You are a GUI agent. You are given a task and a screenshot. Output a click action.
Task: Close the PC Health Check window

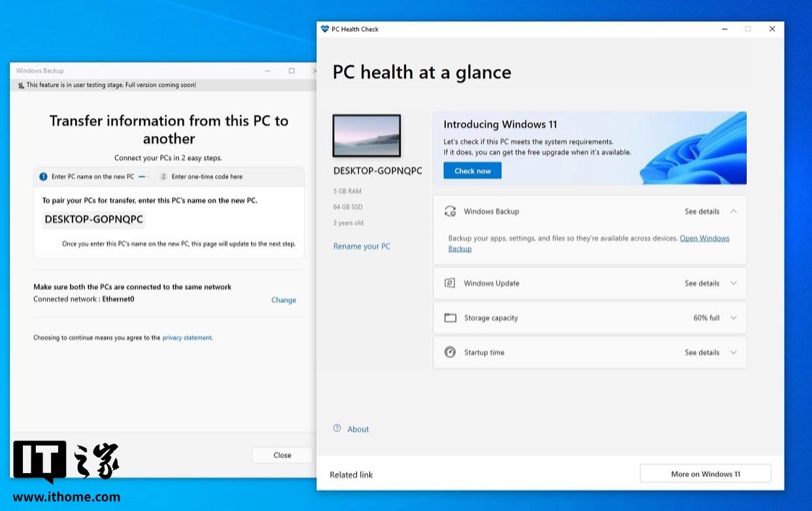772,29
